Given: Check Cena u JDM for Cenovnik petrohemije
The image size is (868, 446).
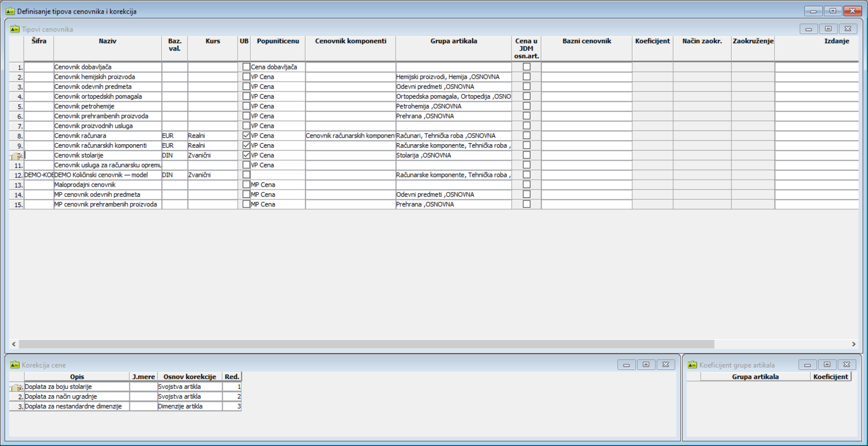Looking at the screenshot, I should (x=526, y=106).
